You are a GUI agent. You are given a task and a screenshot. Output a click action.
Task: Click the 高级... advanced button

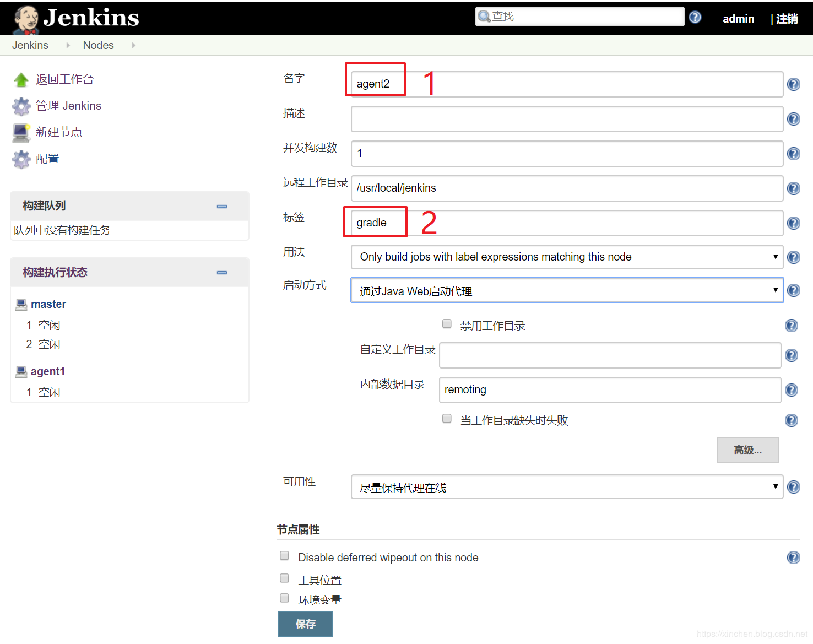tap(748, 450)
